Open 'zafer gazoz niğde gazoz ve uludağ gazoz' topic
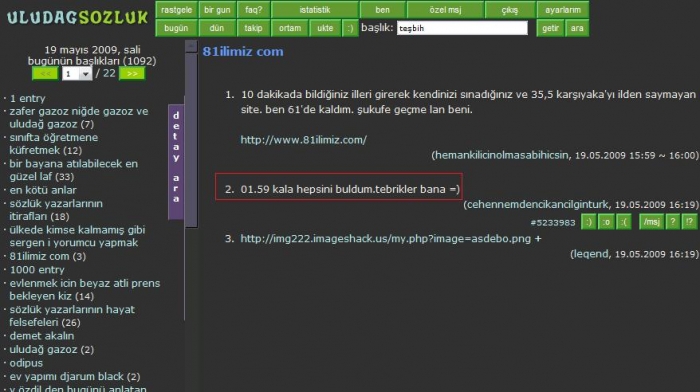Viewport: 700px width, 392px height. pyautogui.click(x=79, y=117)
